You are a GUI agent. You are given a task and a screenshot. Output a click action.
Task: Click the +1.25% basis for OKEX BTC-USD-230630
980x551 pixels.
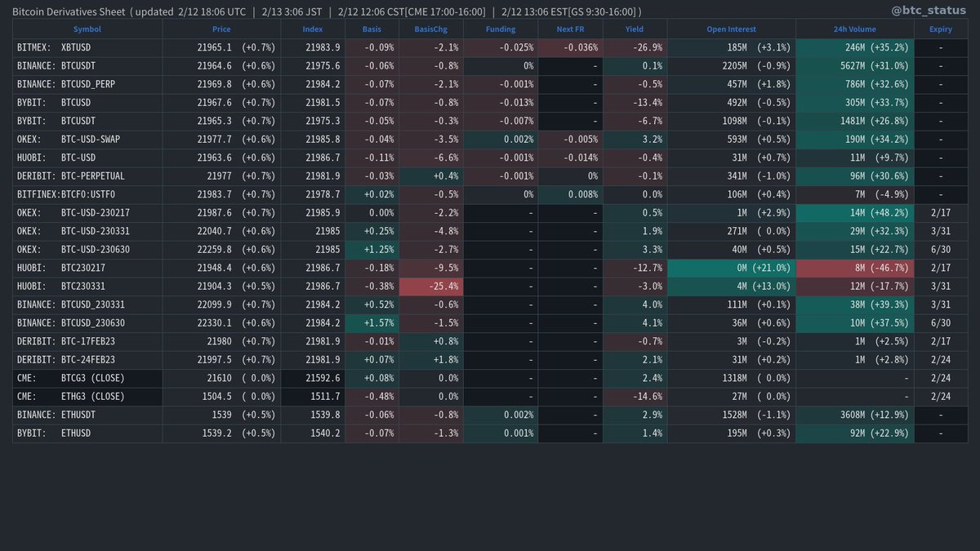click(x=372, y=250)
